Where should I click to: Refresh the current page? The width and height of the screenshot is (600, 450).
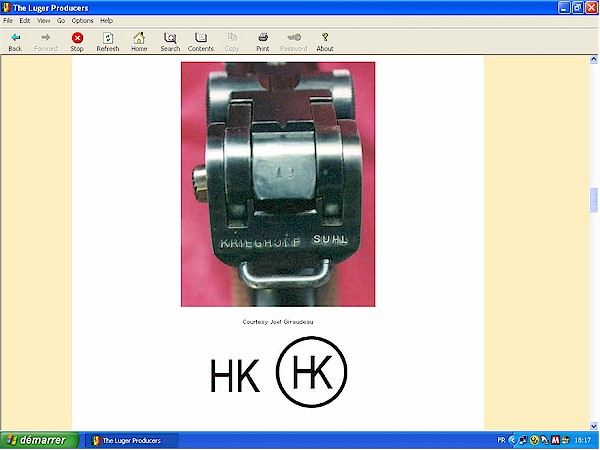click(x=108, y=42)
